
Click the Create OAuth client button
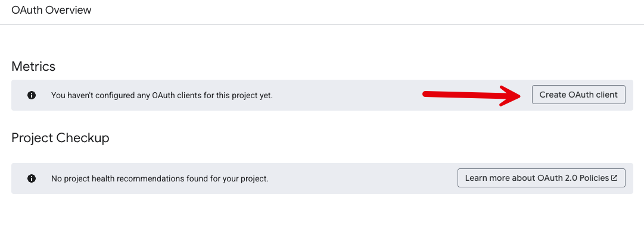pos(578,95)
